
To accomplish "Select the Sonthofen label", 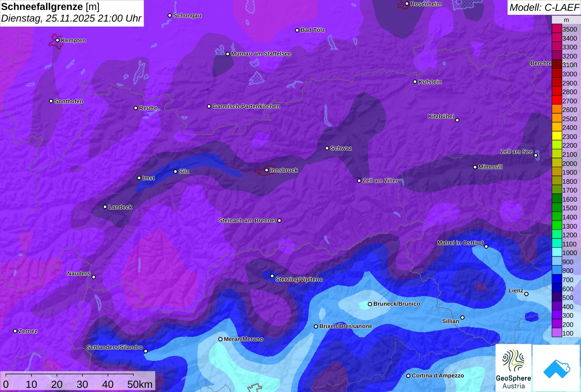I will pyautogui.click(x=69, y=101).
